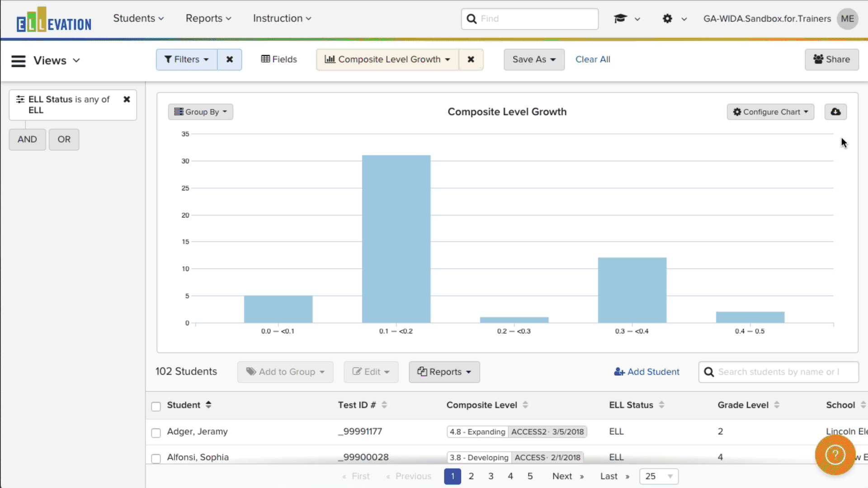The width and height of the screenshot is (868, 488).
Task: Open the Reports dropdown above table
Action: point(444,372)
